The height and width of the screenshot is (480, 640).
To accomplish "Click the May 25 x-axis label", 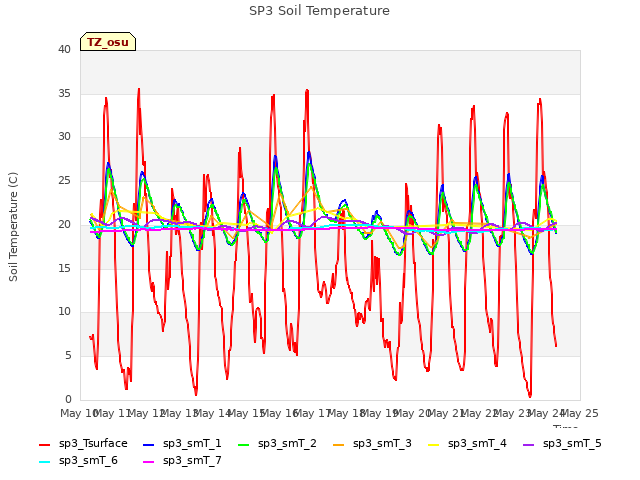I will (580, 414).
